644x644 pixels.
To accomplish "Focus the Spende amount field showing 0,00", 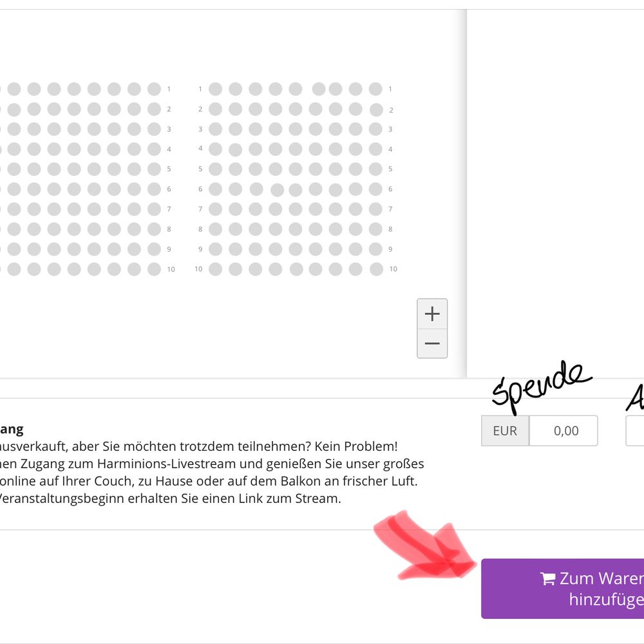I will pyautogui.click(x=563, y=430).
